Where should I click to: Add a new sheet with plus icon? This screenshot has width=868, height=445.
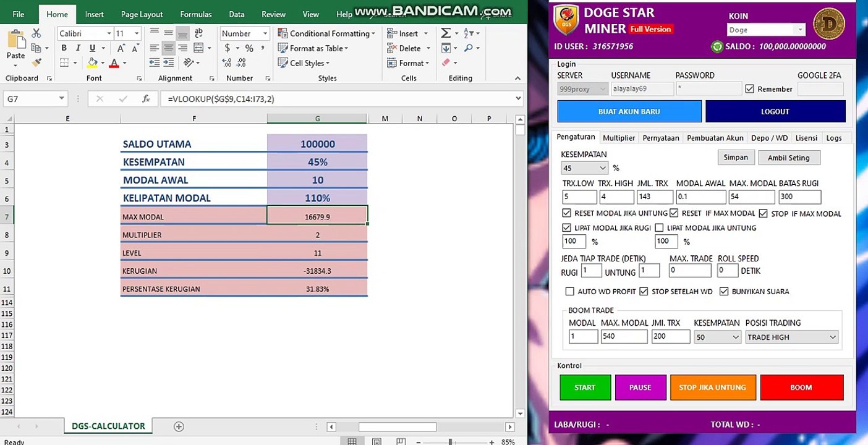click(x=179, y=426)
